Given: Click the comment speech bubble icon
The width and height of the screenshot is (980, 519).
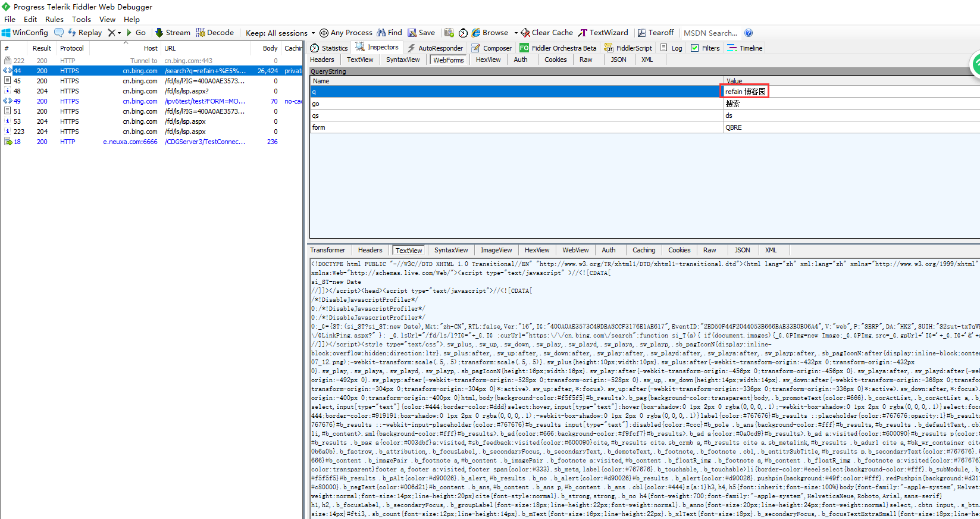Looking at the screenshot, I should tap(59, 33).
